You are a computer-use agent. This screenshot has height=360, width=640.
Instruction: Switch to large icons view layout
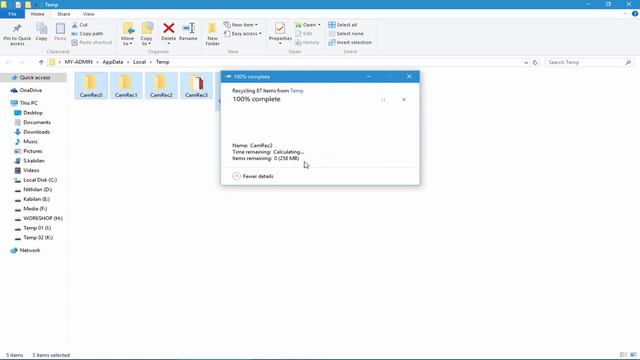[x=633, y=355]
